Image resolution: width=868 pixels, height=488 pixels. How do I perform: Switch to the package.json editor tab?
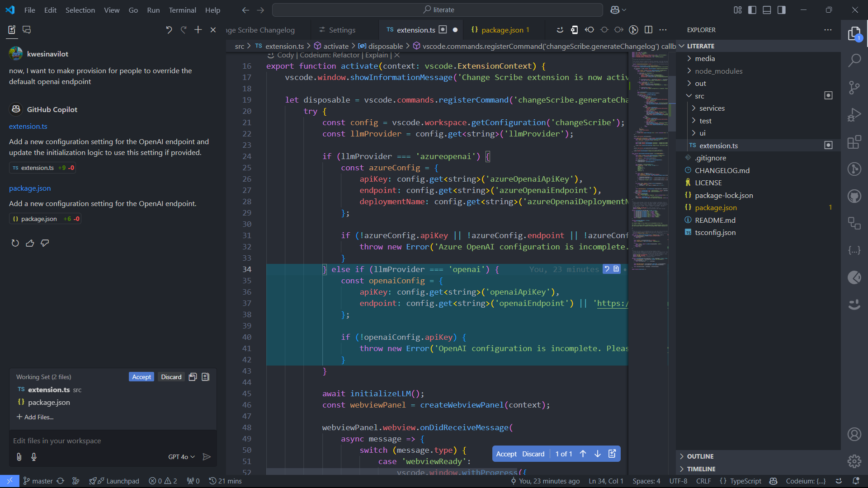pos(502,30)
